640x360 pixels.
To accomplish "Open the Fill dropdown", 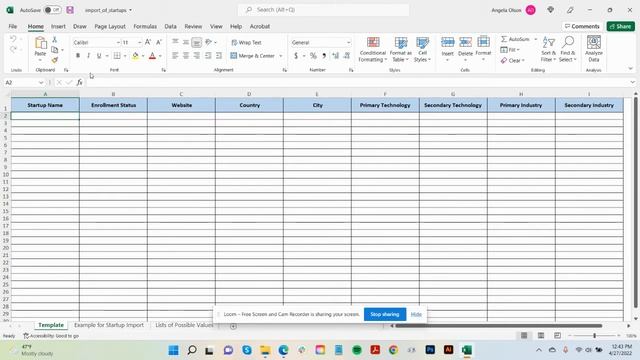I will pyautogui.click(x=510, y=50).
